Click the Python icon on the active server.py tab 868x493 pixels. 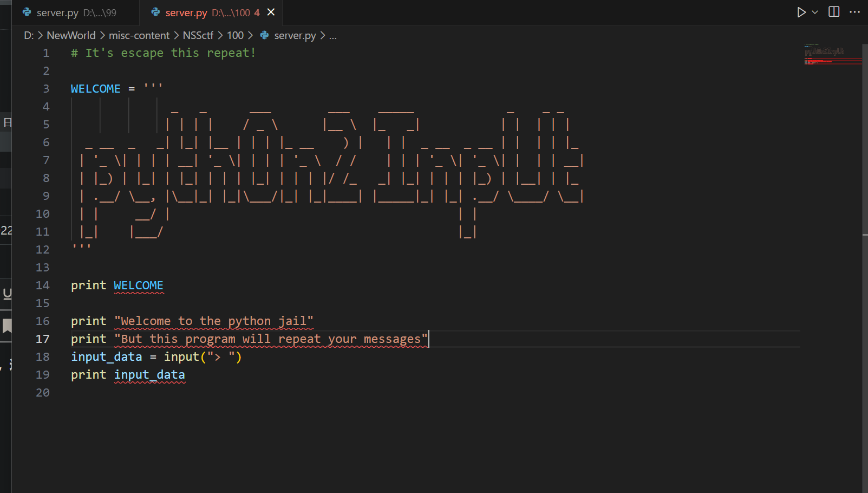pyautogui.click(x=155, y=12)
